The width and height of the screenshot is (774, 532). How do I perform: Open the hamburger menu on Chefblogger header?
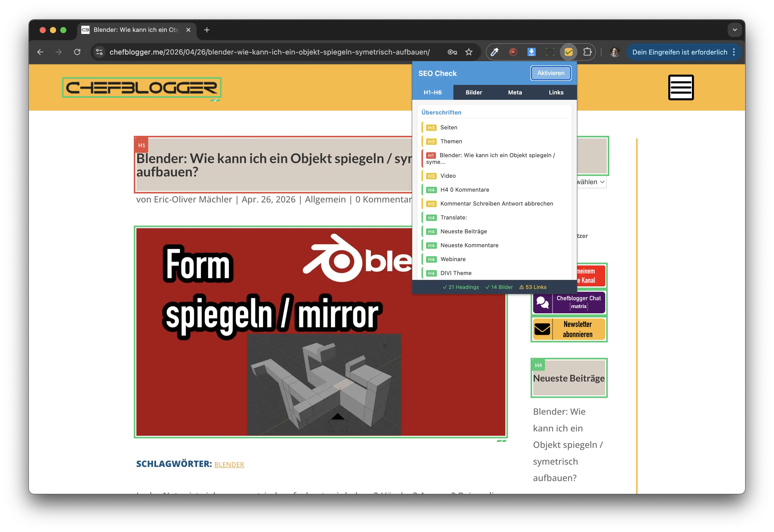click(x=681, y=87)
